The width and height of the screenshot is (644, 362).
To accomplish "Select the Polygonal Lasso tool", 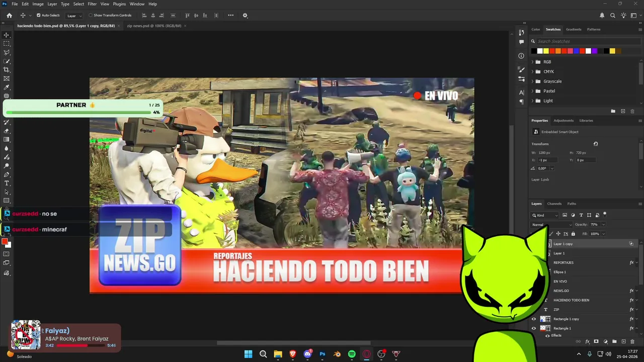I will [x=7, y=52].
